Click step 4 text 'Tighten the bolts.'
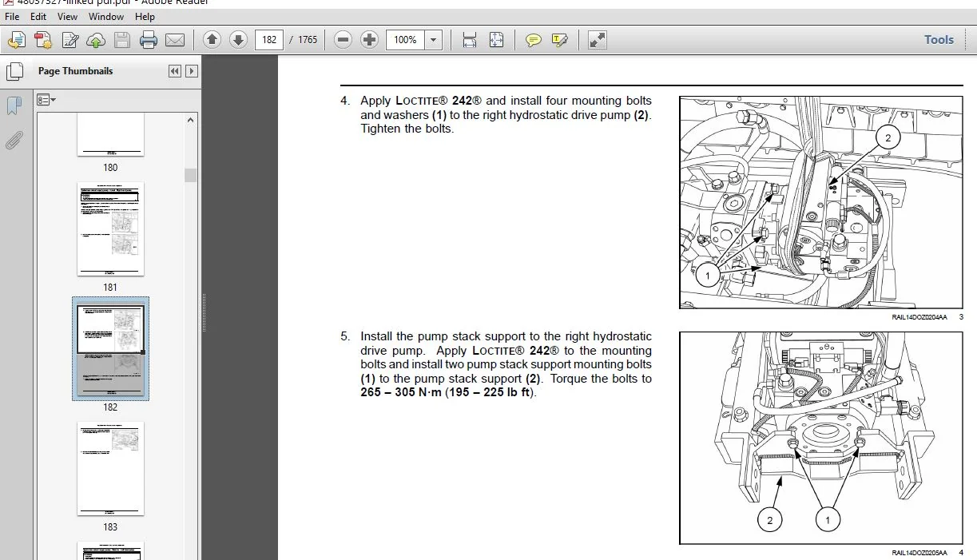The image size is (977, 560). point(407,129)
